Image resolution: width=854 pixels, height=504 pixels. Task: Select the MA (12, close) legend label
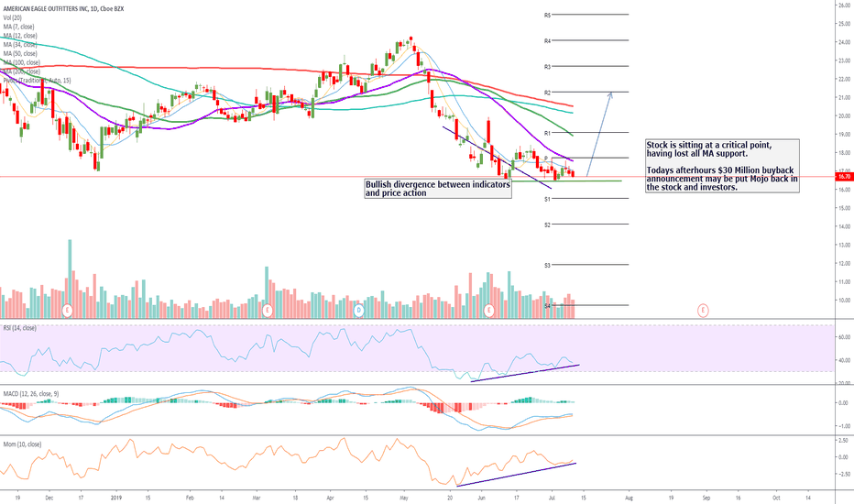click(20, 36)
